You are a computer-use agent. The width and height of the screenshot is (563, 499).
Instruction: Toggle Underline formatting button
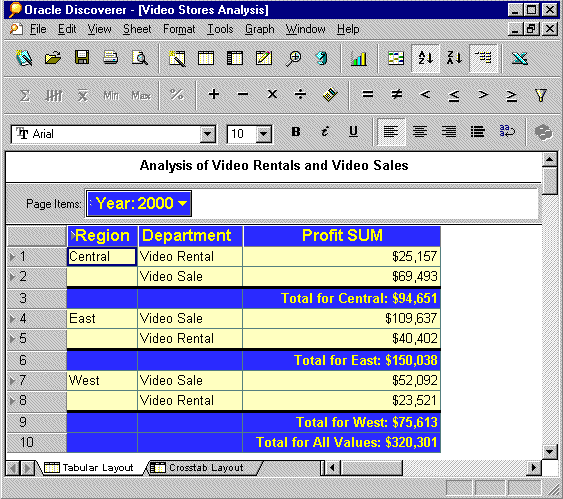click(353, 132)
